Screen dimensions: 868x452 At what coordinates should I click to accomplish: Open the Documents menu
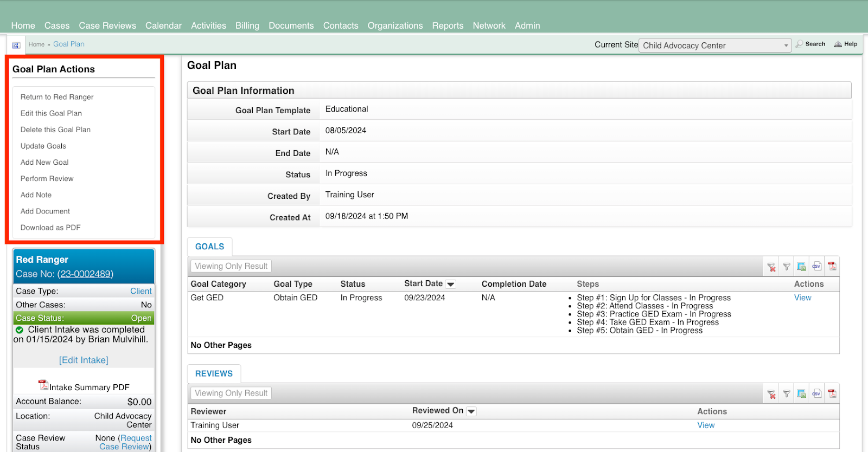tap(291, 25)
